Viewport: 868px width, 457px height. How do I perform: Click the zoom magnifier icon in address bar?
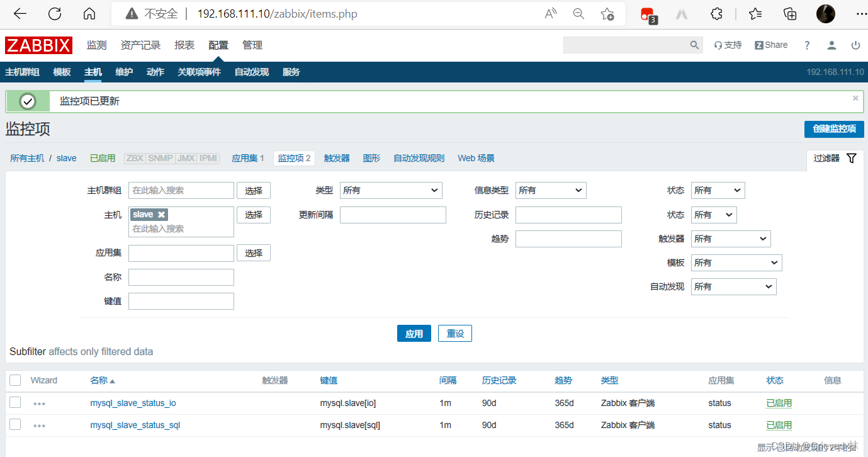tap(578, 14)
